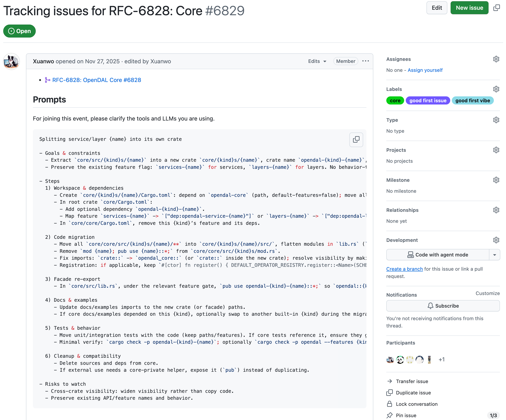The width and height of the screenshot is (506, 420).
Task: Open the Labels gear settings
Action: coord(496,89)
